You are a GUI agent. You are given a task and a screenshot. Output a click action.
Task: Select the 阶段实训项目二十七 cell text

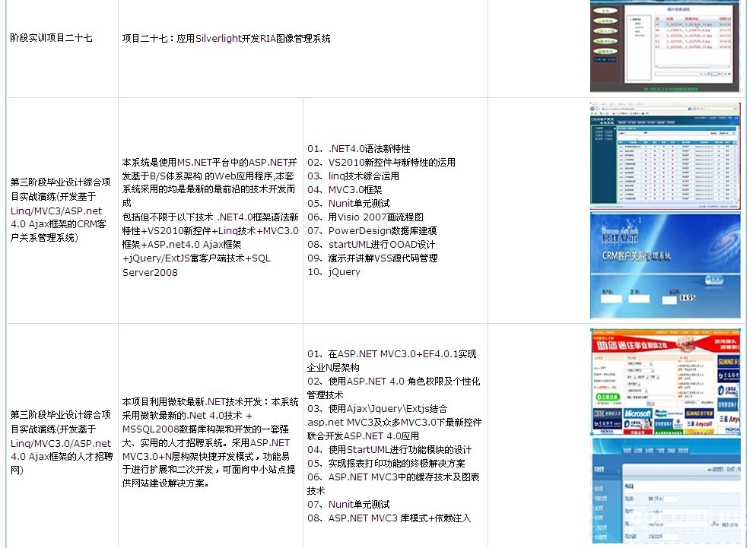(52, 37)
